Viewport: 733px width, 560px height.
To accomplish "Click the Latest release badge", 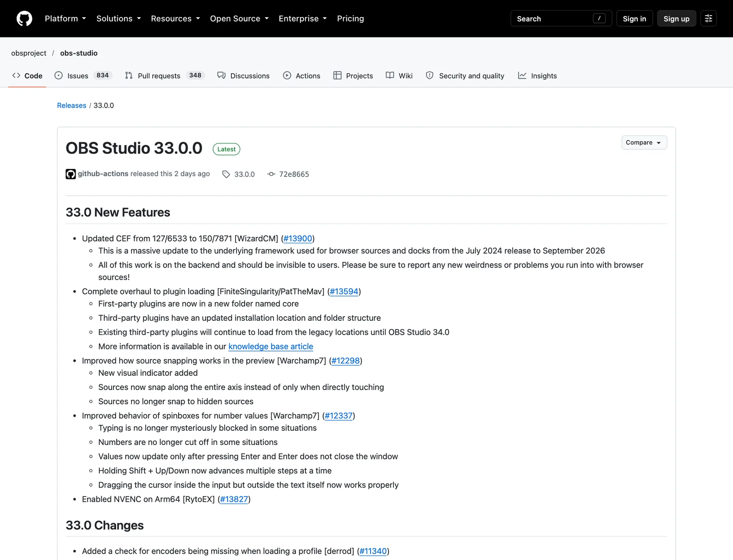I will pyautogui.click(x=226, y=149).
